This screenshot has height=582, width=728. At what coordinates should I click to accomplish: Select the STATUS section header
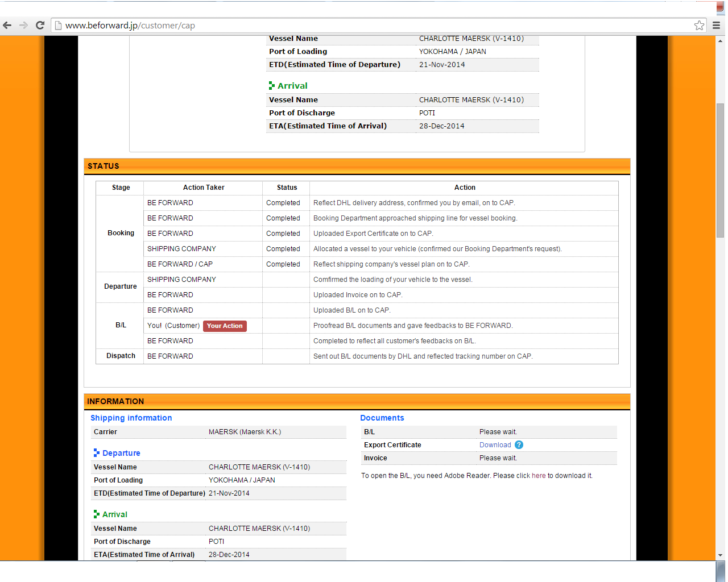click(x=357, y=166)
